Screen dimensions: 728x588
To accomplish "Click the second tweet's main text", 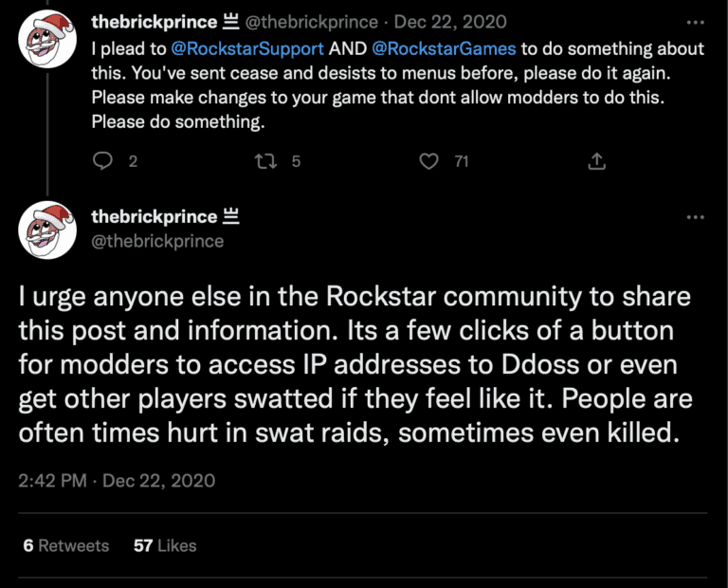I will [x=355, y=363].
